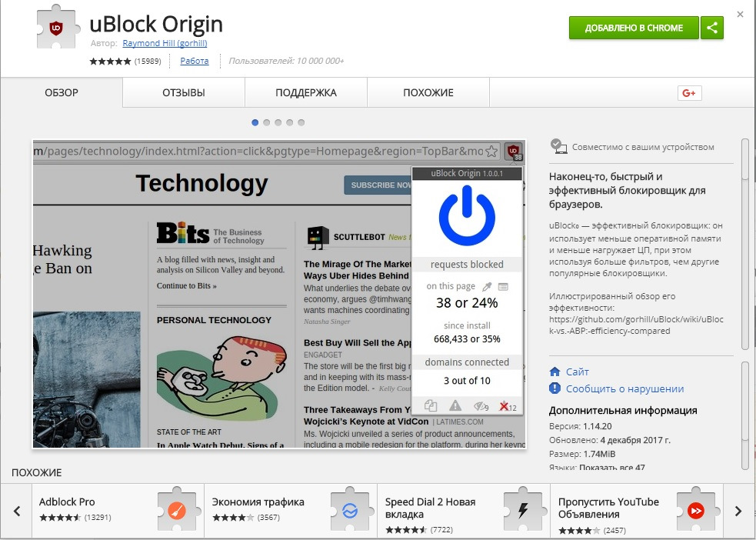The image size is (756, 540).
Task: Click the 'Дополнительная информация' heading
Action: [x=623, y=411]
